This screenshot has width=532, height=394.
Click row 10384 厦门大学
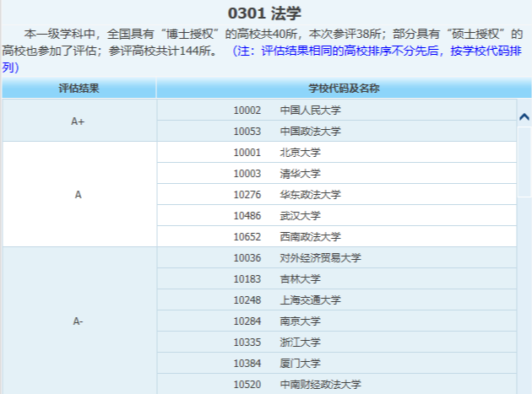pos(337,363)
